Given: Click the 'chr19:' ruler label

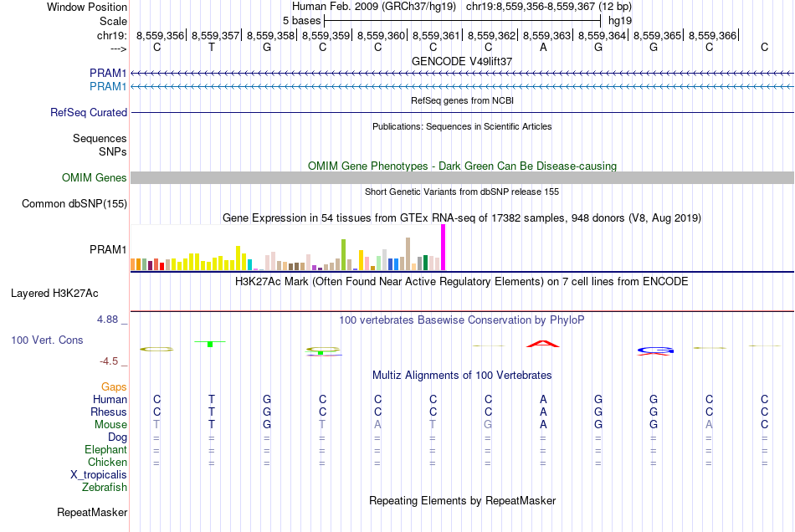Looking at the screenshot, I should point(111,35).
